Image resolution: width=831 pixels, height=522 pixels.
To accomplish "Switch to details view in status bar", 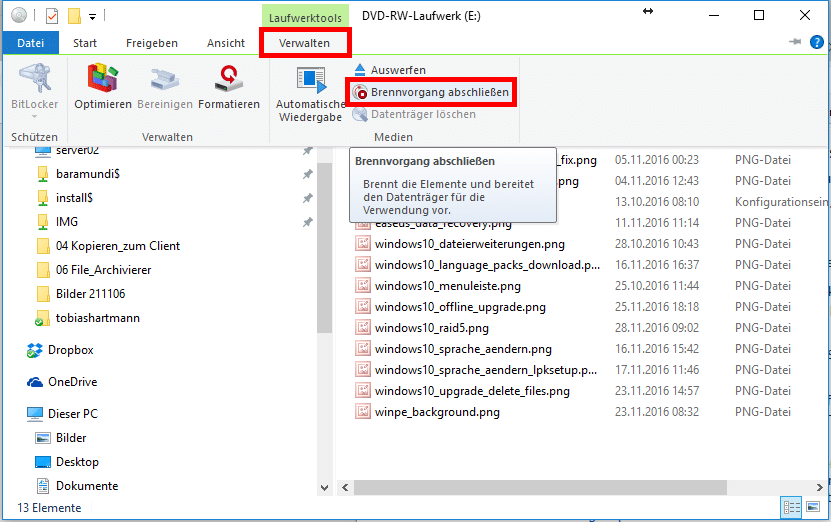I will (x=791, y=508).
